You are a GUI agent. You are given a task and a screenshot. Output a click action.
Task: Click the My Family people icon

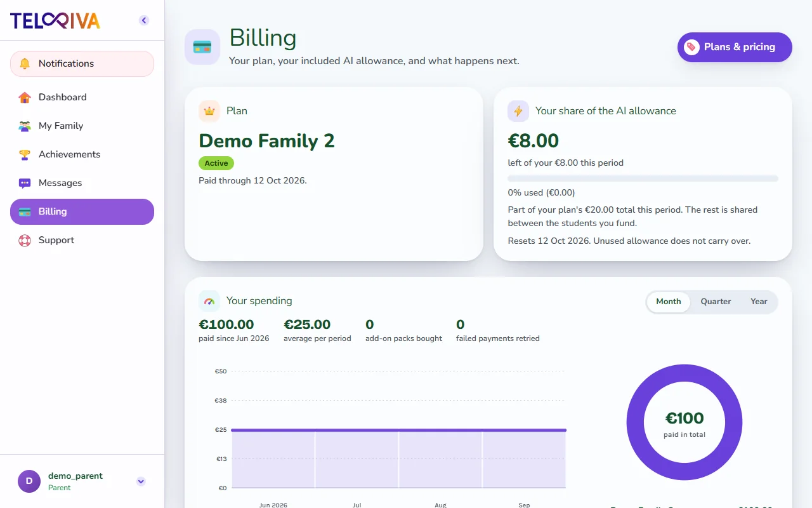coord(25,126)
